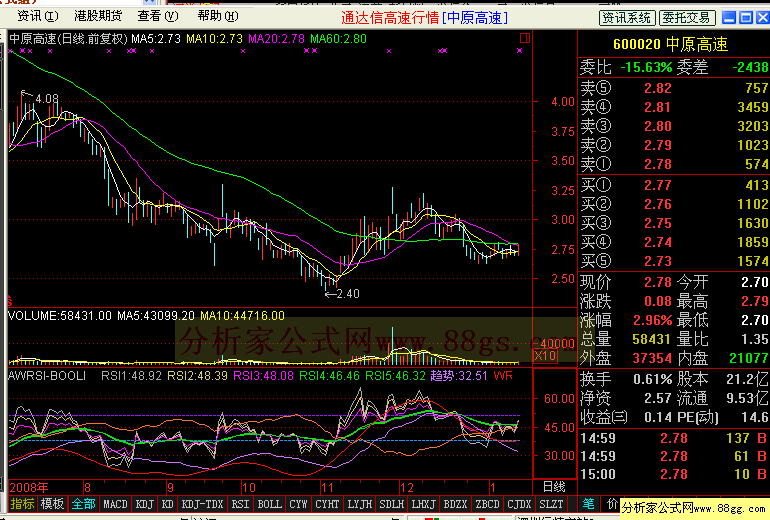The width and height of the screenshot is (770, 520).
Task: Click the red panel icon at chart top-right
Action: click(524, 38)
